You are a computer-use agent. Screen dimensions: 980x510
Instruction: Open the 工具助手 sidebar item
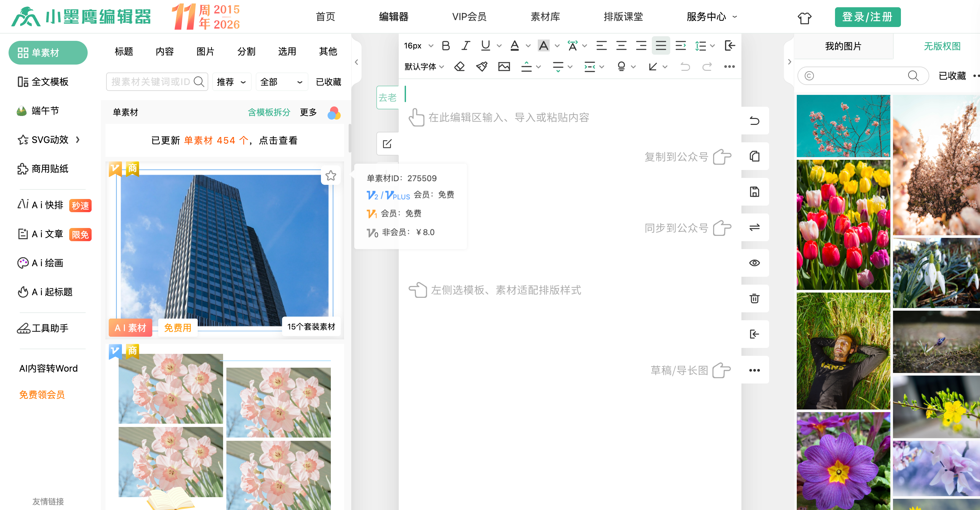tap(43, 328)
